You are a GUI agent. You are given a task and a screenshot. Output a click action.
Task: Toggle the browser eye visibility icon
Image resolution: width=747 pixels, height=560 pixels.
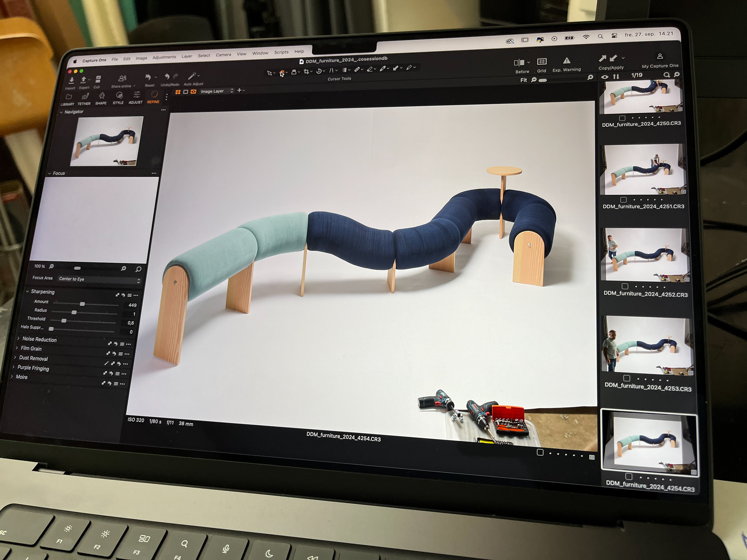(x=605, y=77)
